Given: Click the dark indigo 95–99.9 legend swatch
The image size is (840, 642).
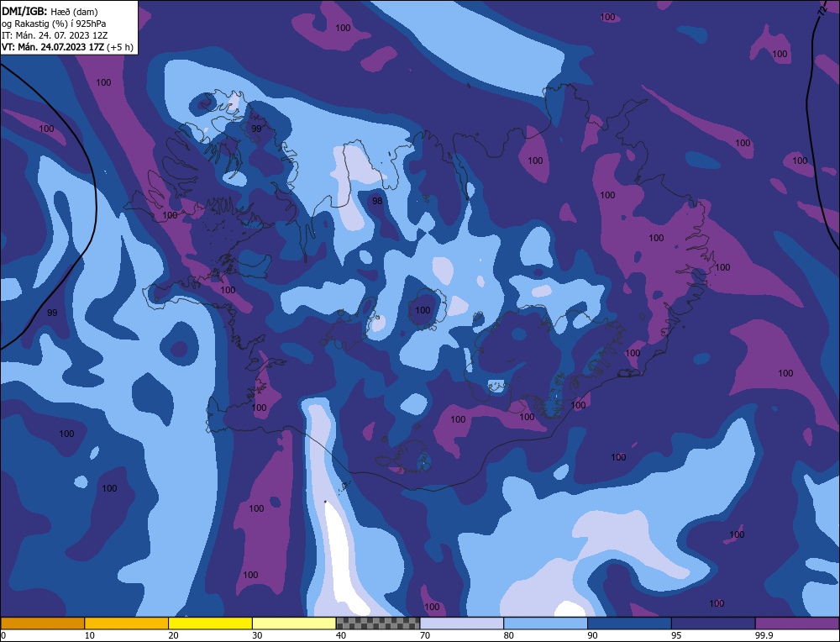Looking at the screenshot, I should click(713, 623).
